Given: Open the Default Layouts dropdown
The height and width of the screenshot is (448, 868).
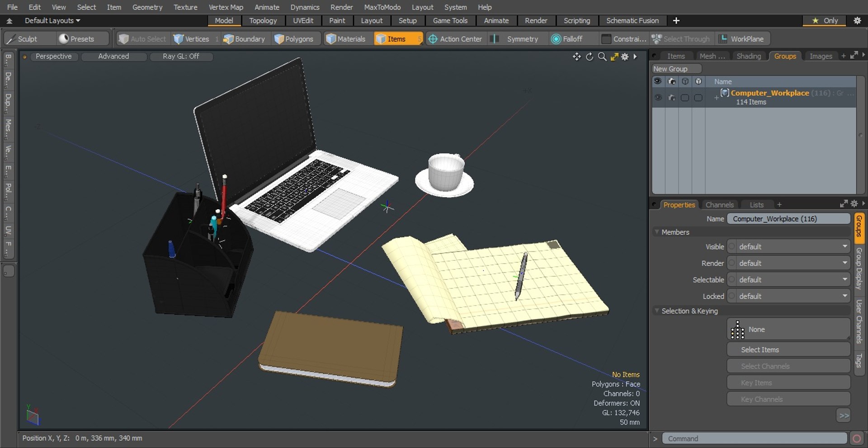Looking at the screenshot, I should coord(52,20).
